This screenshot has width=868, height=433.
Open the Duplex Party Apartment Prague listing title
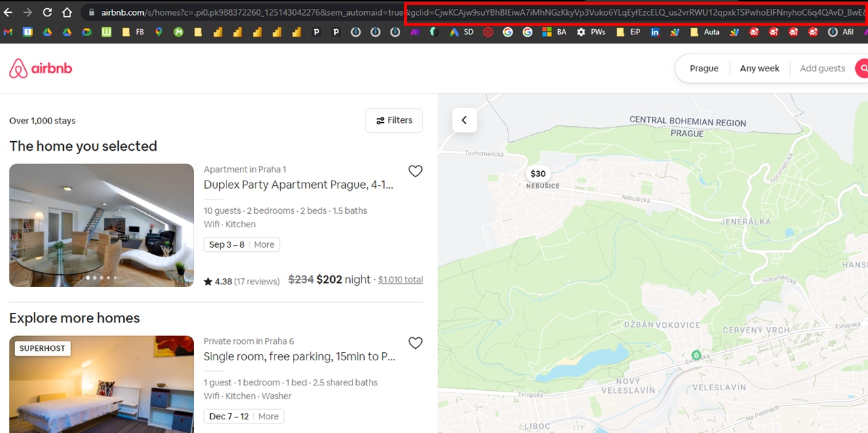point(298,185)
